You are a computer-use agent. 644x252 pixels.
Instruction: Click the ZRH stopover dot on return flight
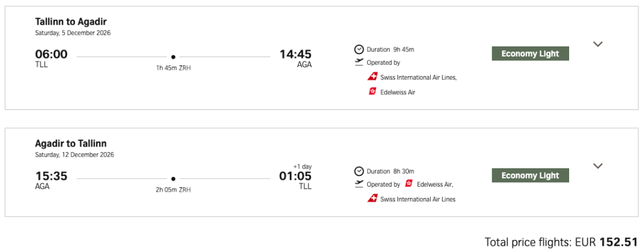[x=174, y=178]
